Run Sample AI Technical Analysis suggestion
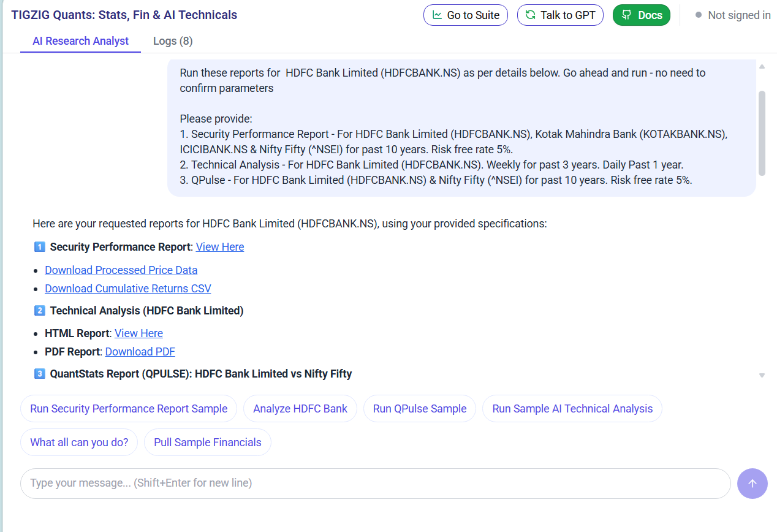 click(572, 409)
